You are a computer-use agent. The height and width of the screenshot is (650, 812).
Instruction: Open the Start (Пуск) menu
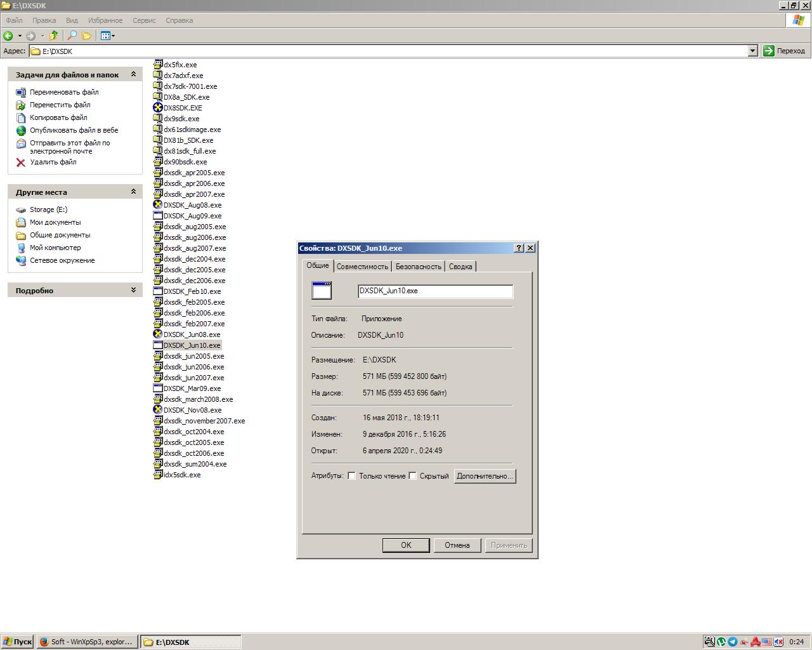(x=17, y=642)
